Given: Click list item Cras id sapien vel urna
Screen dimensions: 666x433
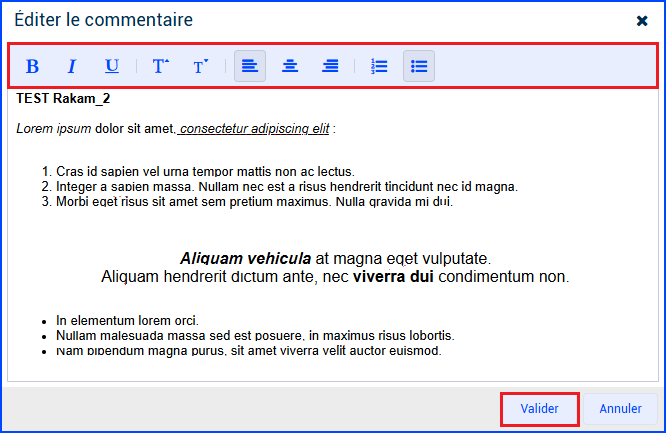Looking at the screenshot, I should pos(205,172).
